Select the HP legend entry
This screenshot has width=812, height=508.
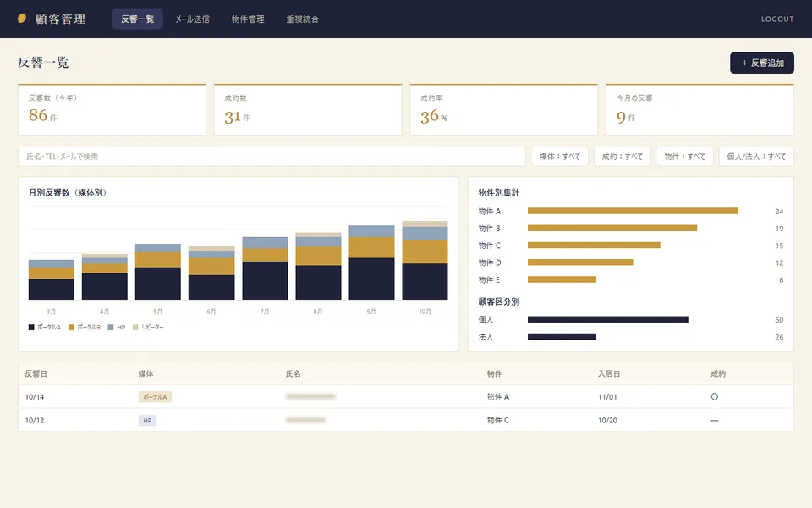point(117,327)
